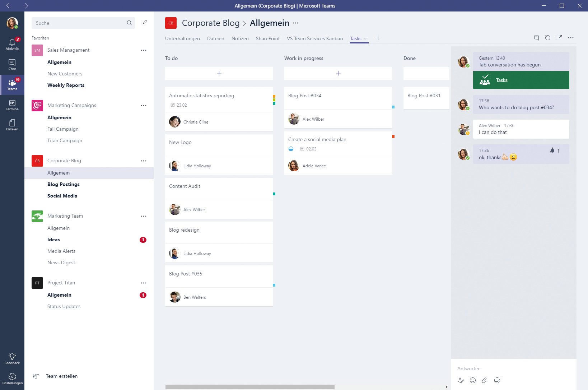
Task: Open the New Logo task card
Action: point(219,154)
